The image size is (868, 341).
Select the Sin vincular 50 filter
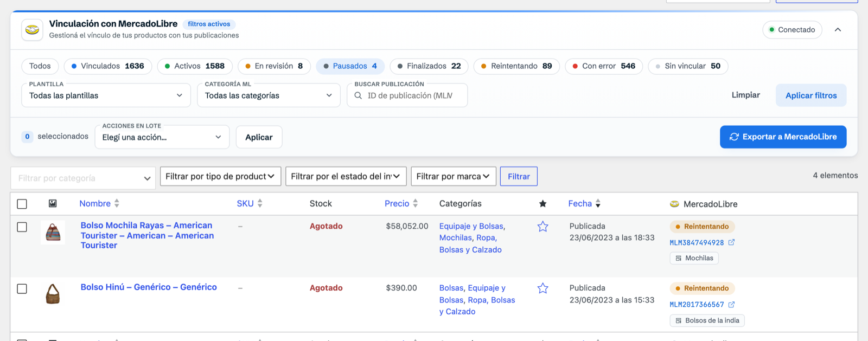tap(688, 66)
